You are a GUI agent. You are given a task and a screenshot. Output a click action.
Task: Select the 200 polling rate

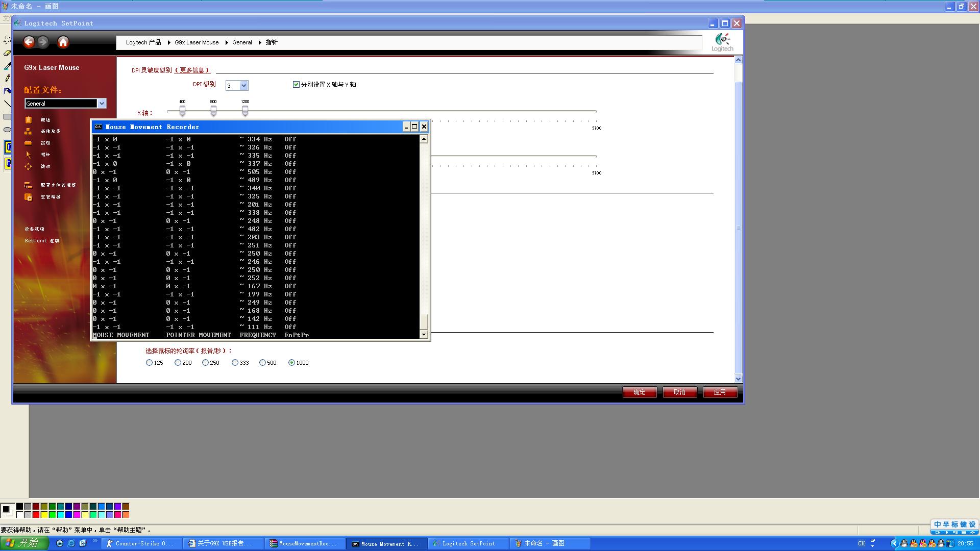(x=178, y=363)
